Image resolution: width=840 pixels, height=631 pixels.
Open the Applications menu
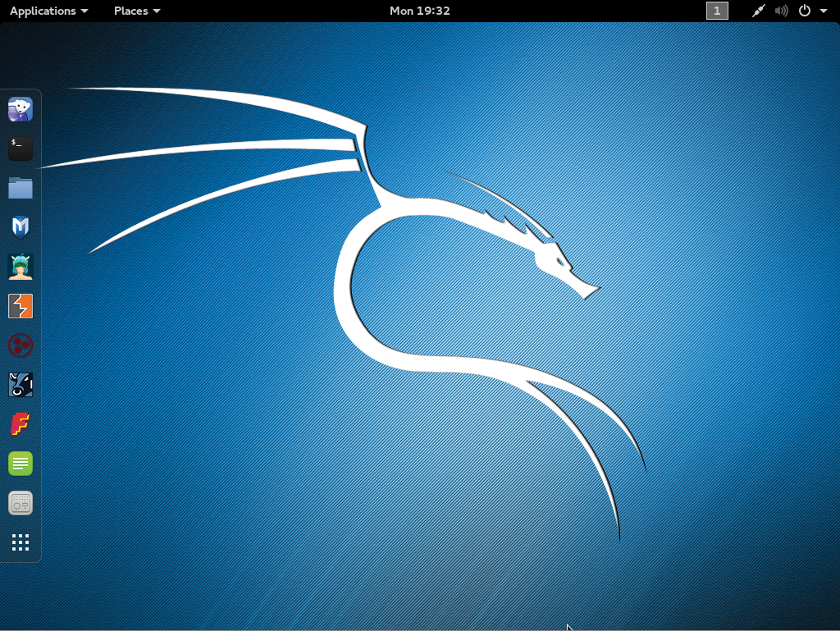[x=48, y=11]
